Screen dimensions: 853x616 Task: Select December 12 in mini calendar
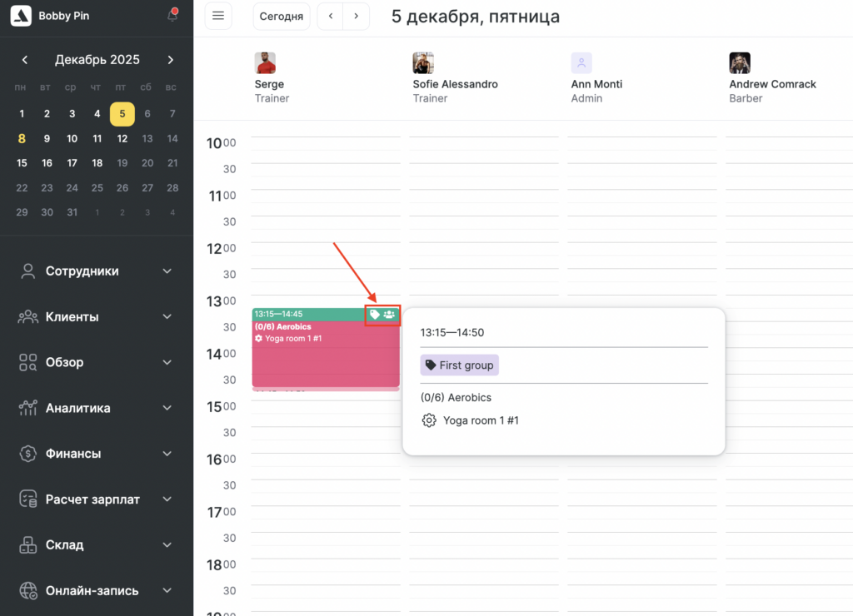pos(122,139)
